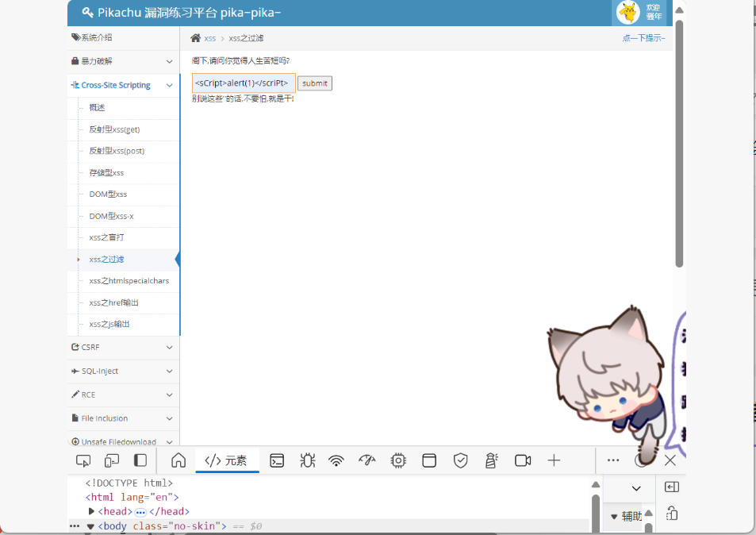Open 系统介绍 sidebar item
756x535 pixels.
point(124,37)
